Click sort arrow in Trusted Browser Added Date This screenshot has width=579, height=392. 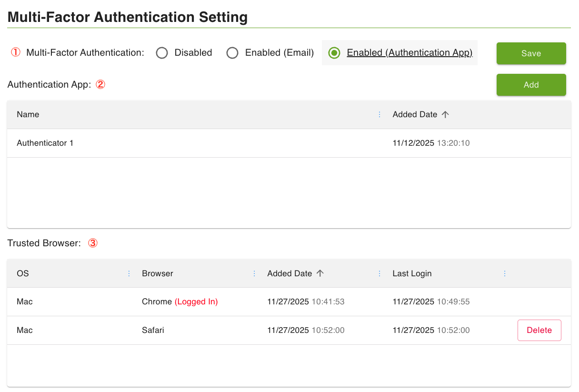point(320,273)
